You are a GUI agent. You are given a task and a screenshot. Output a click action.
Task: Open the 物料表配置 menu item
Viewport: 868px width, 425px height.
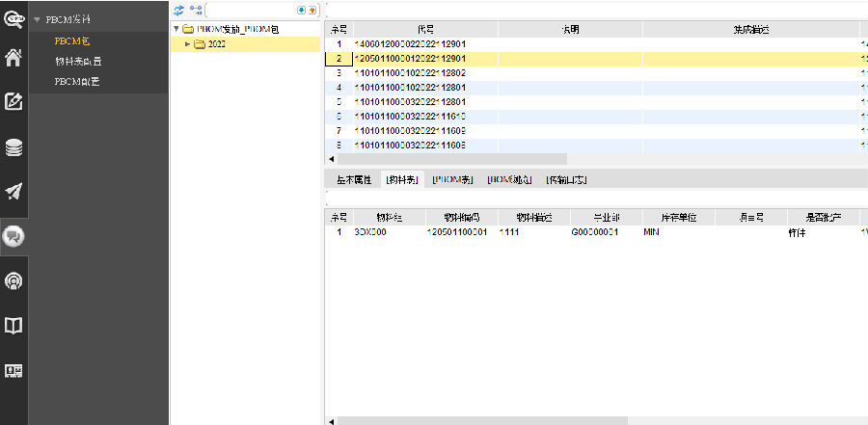pos(79,61)
